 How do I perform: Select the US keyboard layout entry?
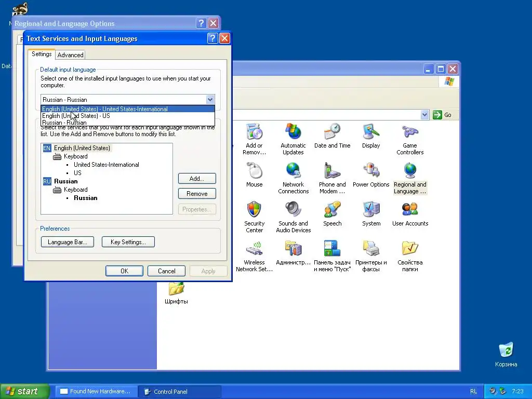[x=78, y=172]
